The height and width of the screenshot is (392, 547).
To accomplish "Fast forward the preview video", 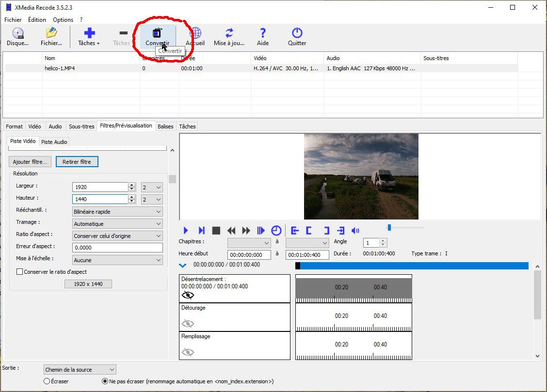I will pos(246,230).
